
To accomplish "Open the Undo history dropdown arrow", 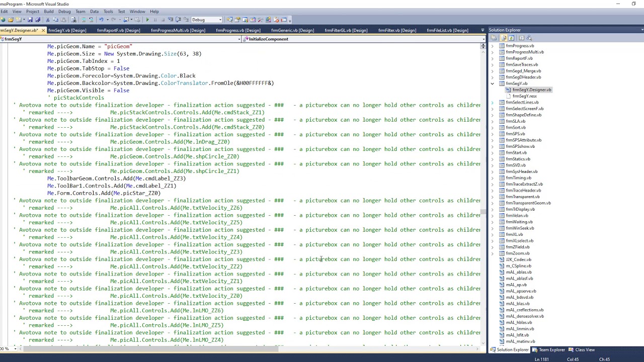I will [108, 20].
